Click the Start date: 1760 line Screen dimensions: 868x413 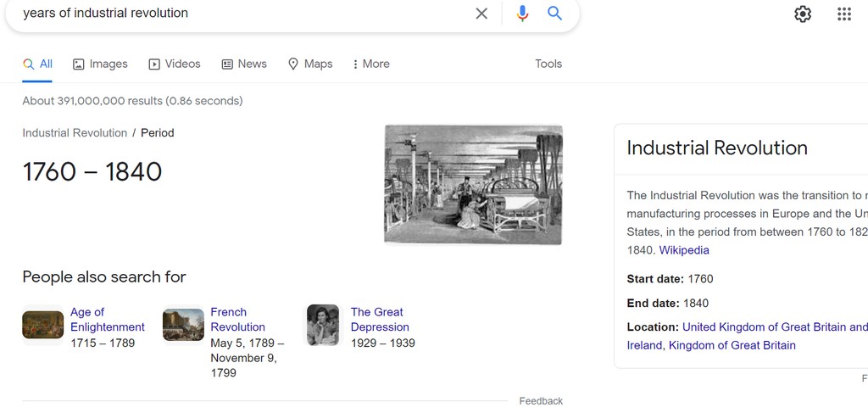[670, 279]
